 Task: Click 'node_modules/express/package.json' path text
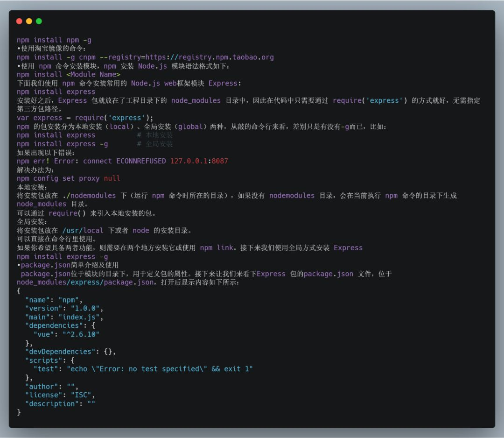tap(85, 283)
